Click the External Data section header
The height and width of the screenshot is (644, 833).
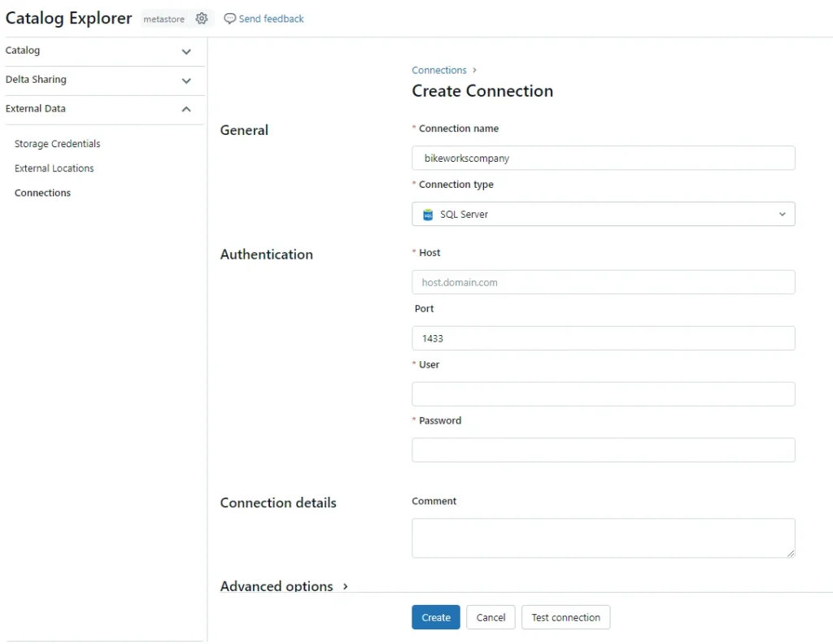pos(105,110)
